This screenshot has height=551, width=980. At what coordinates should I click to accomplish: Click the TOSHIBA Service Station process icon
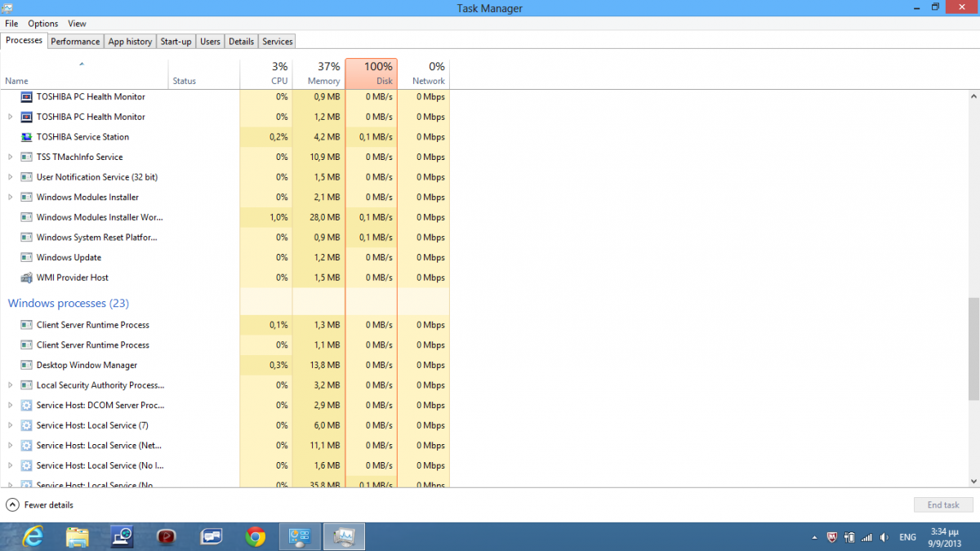(x=26, y=137)
